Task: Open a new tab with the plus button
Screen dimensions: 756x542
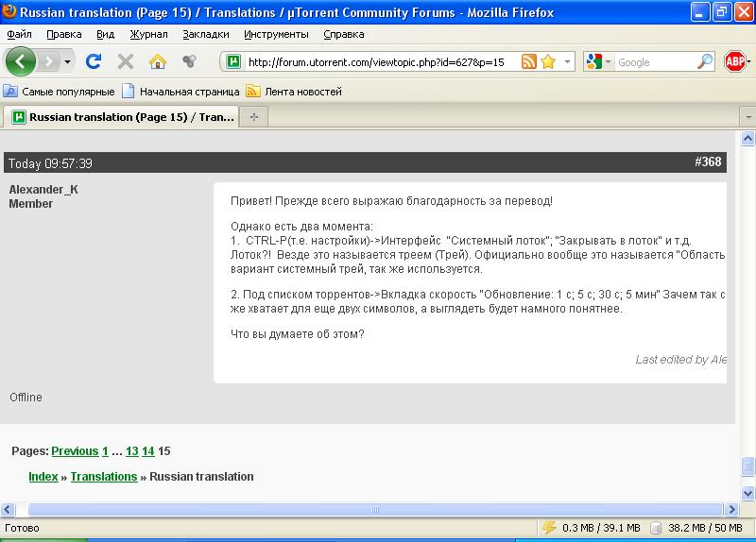Action: pyautogui.click(x=254, y=117)
